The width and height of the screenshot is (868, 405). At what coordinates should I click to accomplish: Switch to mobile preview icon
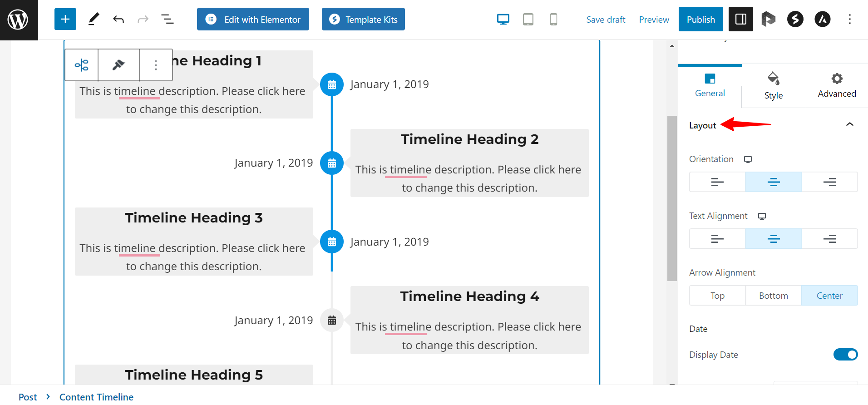pos(553,19)
